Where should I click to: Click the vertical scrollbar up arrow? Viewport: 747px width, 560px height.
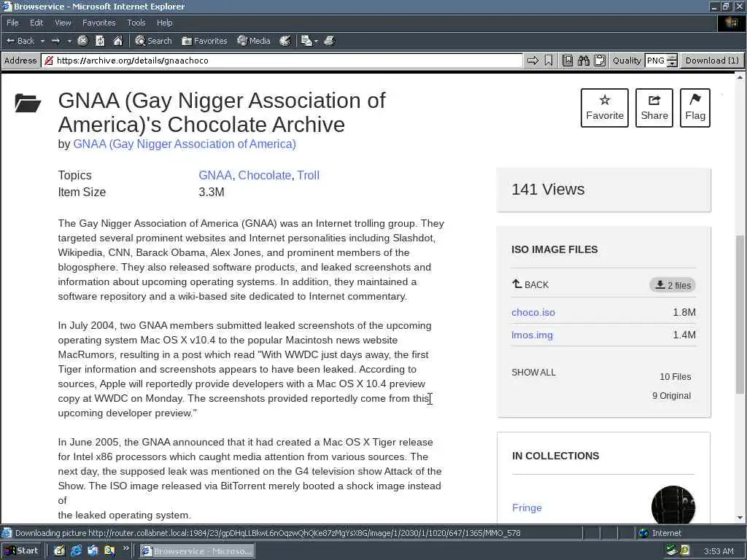(x=740, y=77)
